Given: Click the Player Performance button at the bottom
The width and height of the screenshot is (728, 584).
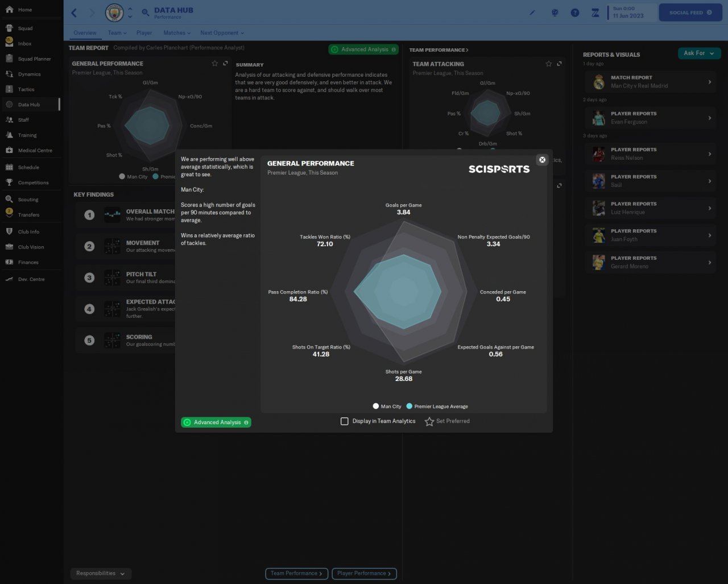Looking at the screenshot, I should pyautogui.click(x=364, y=574).
